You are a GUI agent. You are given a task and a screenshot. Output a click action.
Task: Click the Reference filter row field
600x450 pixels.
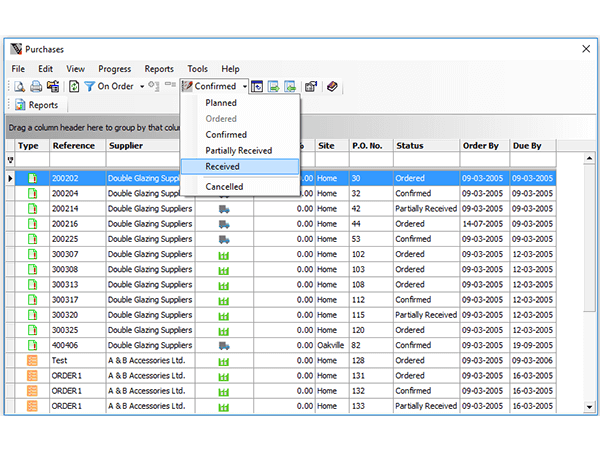pyautogui.click(x=76, y=160)
